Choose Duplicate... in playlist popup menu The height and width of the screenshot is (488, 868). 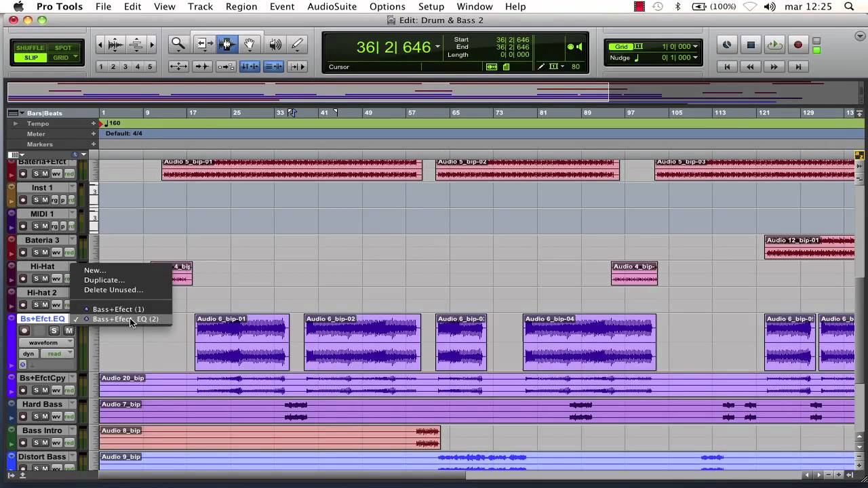(x=104, y=280)
